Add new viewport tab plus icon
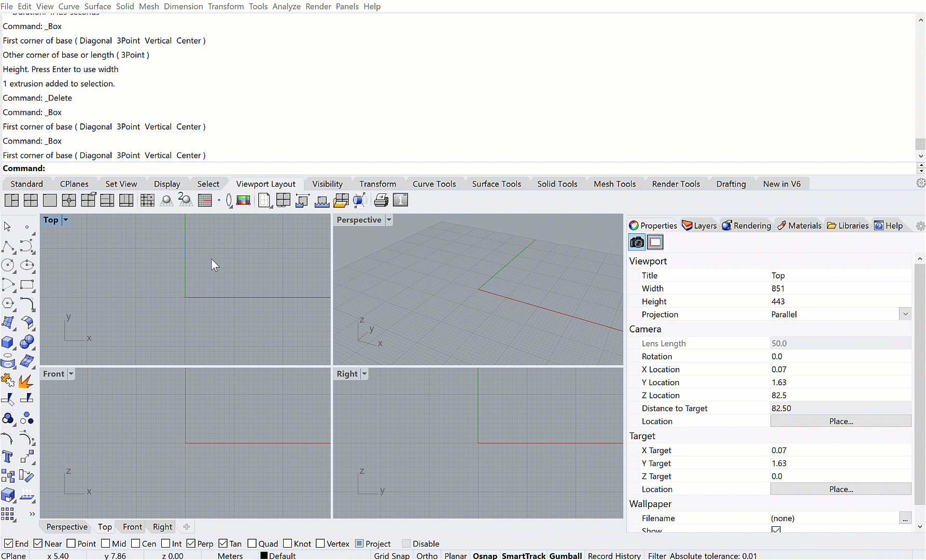This screenshot has width=926, height=560. 187,527
